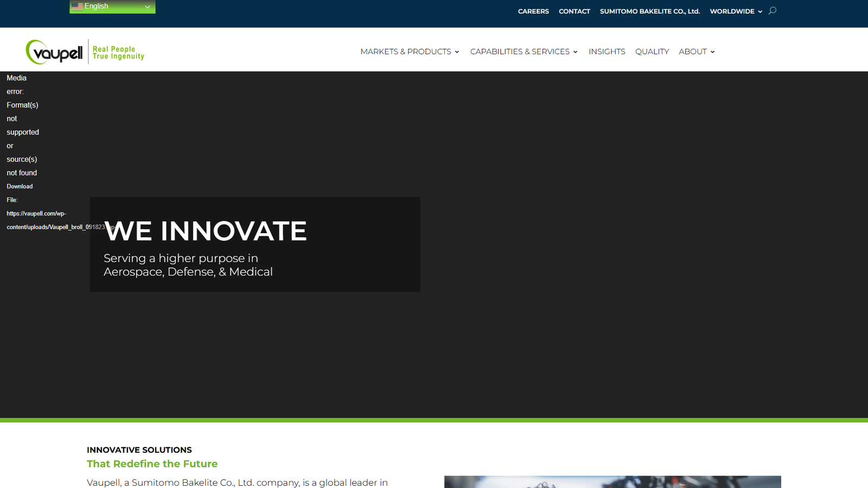Click the Vaupell logo
The height and width of the screenshot is (488, 868).
click(x=54, y=52)
